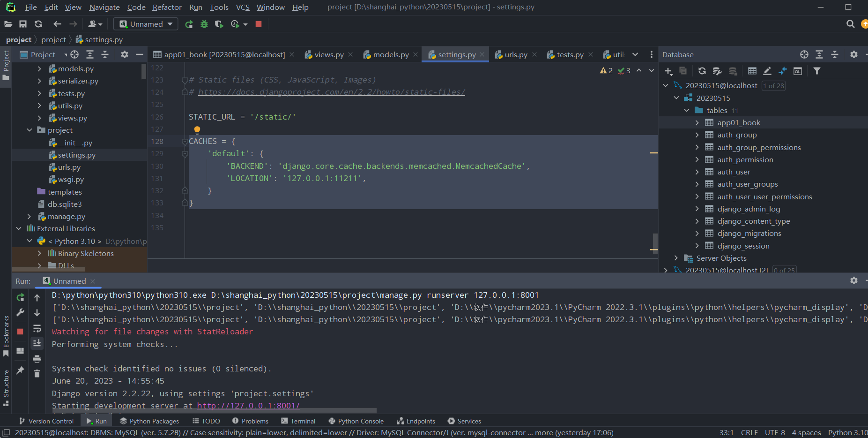Collapse the project folder in Project tree
Image resolution: width=868 pixels, height=438 pixels.
click(x=30, y=130)
